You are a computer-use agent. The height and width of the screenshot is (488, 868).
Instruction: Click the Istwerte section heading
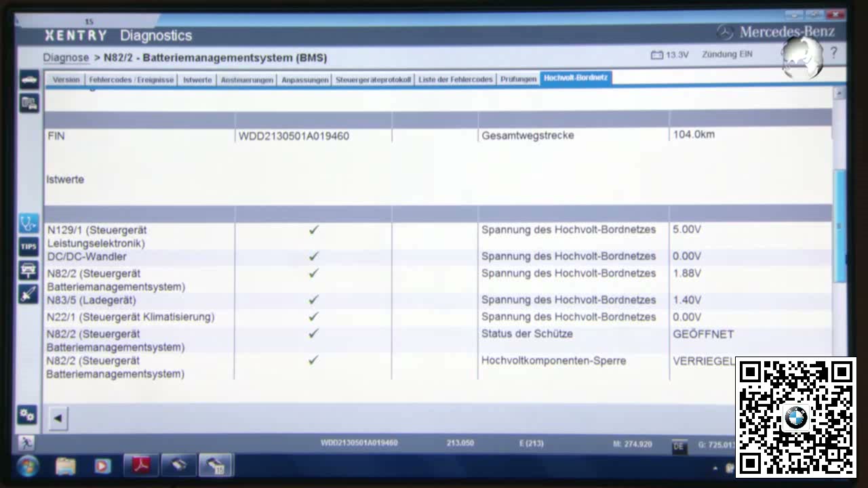[65, 180]
